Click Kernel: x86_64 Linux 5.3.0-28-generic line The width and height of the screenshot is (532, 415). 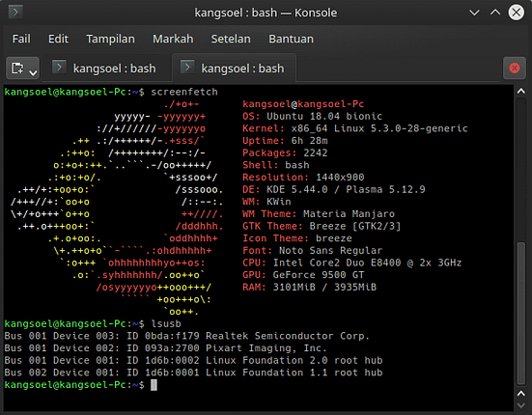(355, 128)
